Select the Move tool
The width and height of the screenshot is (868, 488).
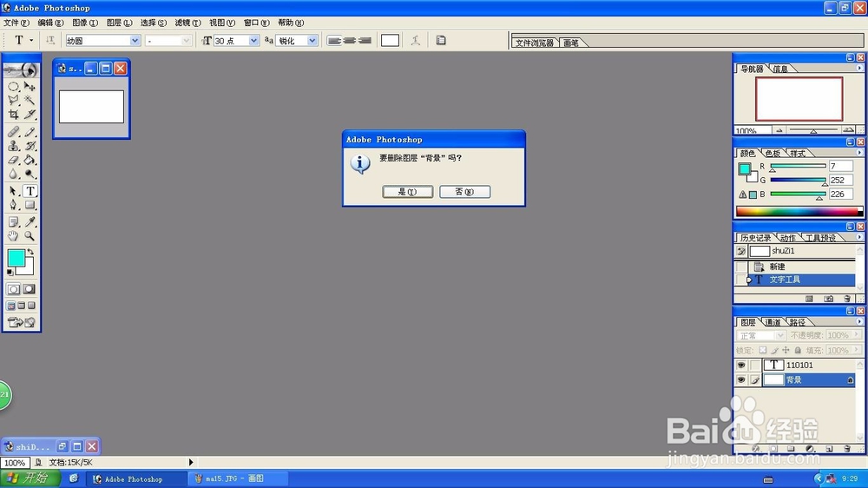click(x=30, y=87)
